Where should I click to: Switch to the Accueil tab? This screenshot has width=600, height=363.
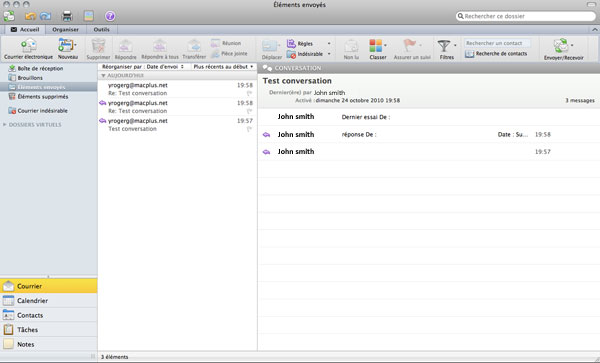click(x=24, y=29)
